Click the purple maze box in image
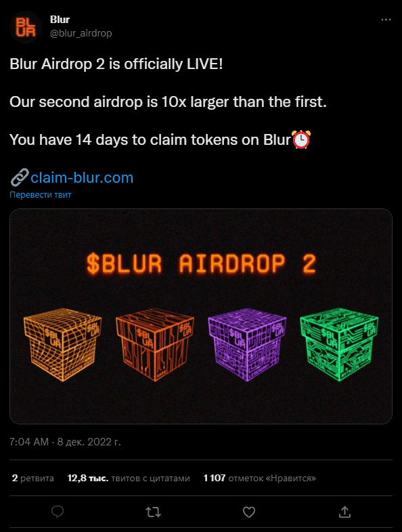Screen dimensions: 402x532 coord(247,344)
